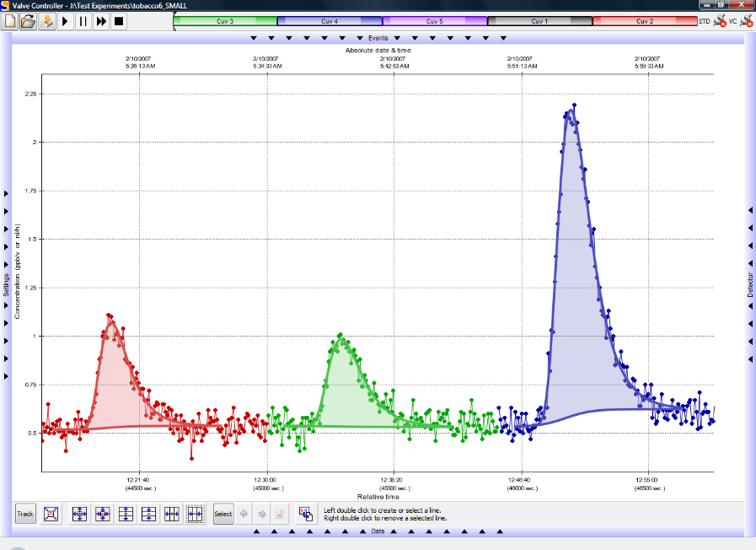Click the fast-forward button
756x550 pixels.
point(101,21)
